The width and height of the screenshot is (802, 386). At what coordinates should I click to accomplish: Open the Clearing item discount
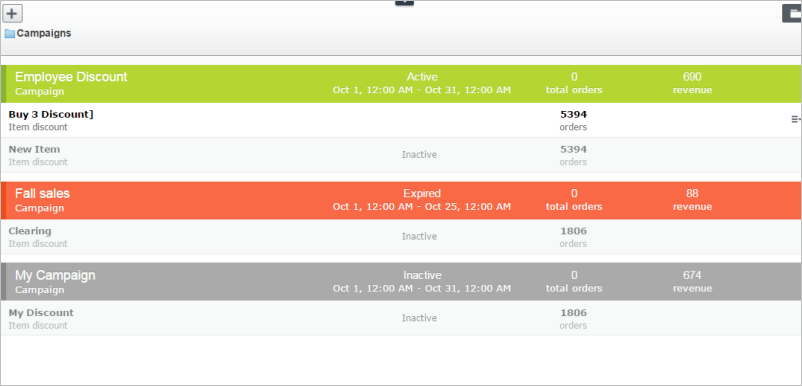tap(402, 237)
